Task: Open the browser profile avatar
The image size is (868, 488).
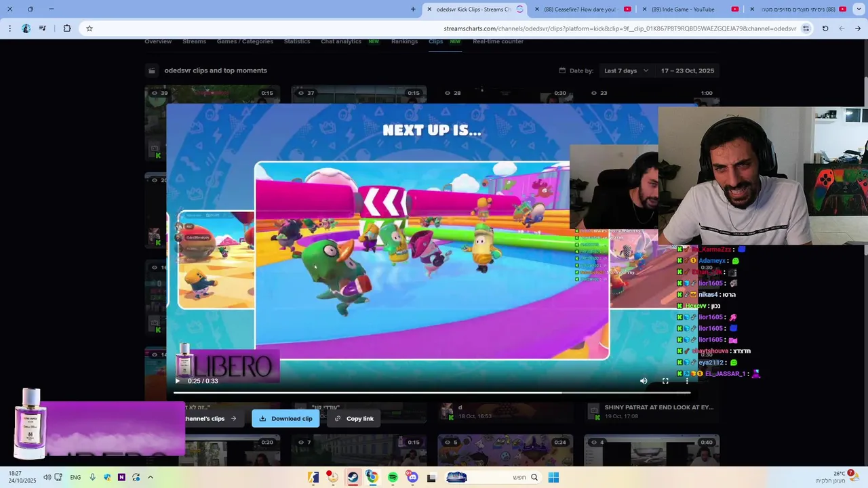Action: point(26,28)
